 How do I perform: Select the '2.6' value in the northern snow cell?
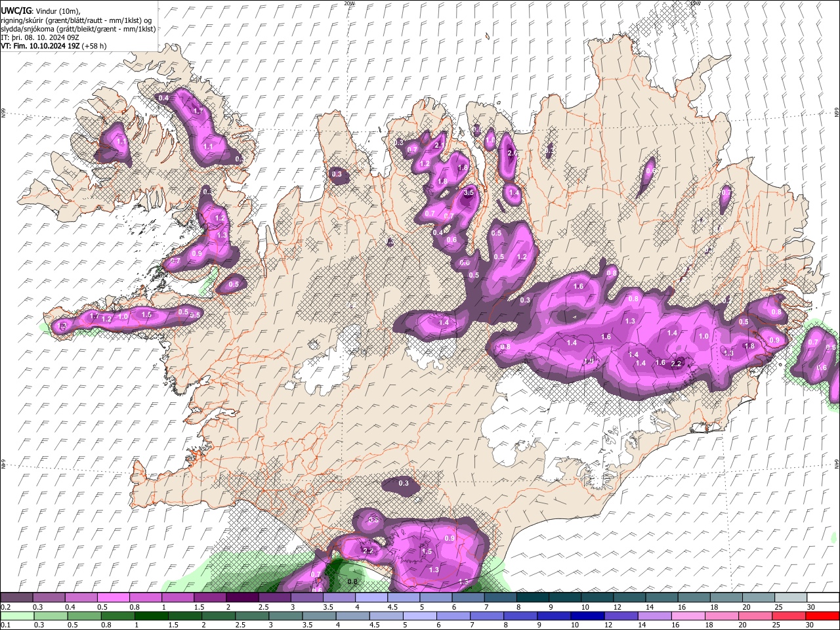(x=513, y=153)
